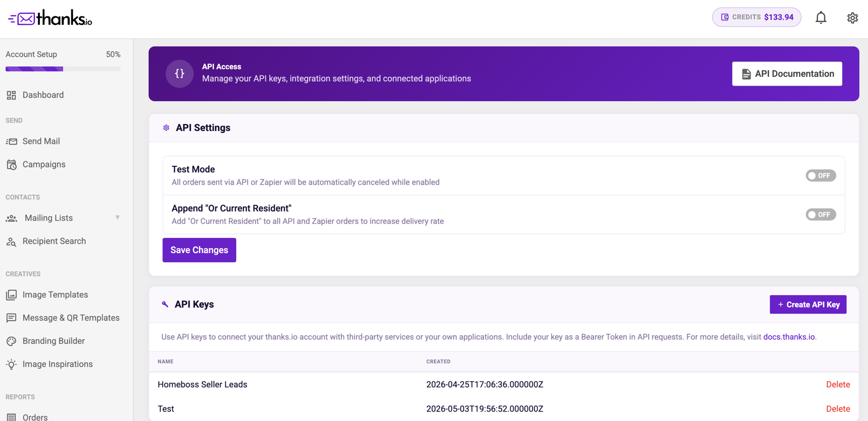Expand the Mailing Lists dropdown arrow

[118, 218]
